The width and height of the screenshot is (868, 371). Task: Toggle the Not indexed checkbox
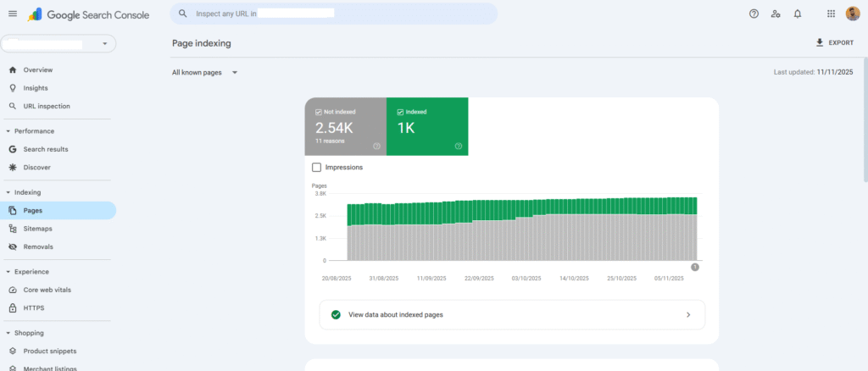coord(318,112)
